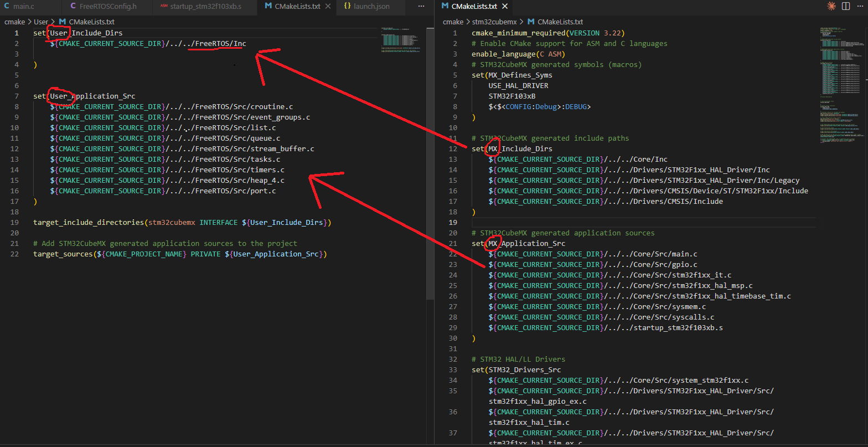Click the FreeRTOS/Inc path on line 2

(x=220, y=44)
